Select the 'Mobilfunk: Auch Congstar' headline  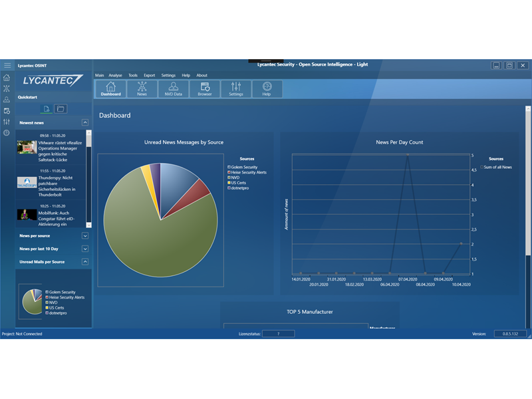57,219
